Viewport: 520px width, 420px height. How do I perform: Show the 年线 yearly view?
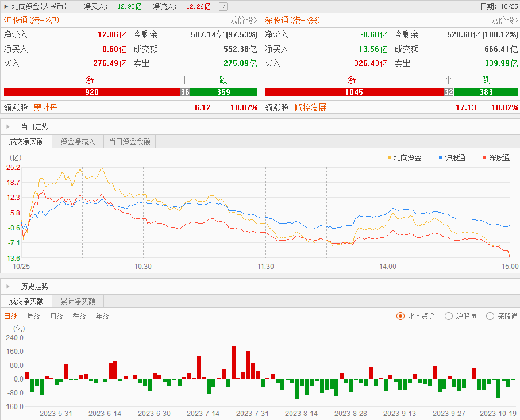102,316
